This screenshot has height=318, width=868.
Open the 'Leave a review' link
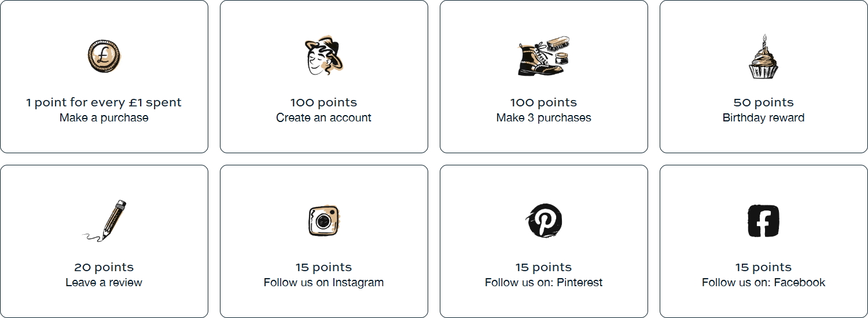[x=104, y=283]
